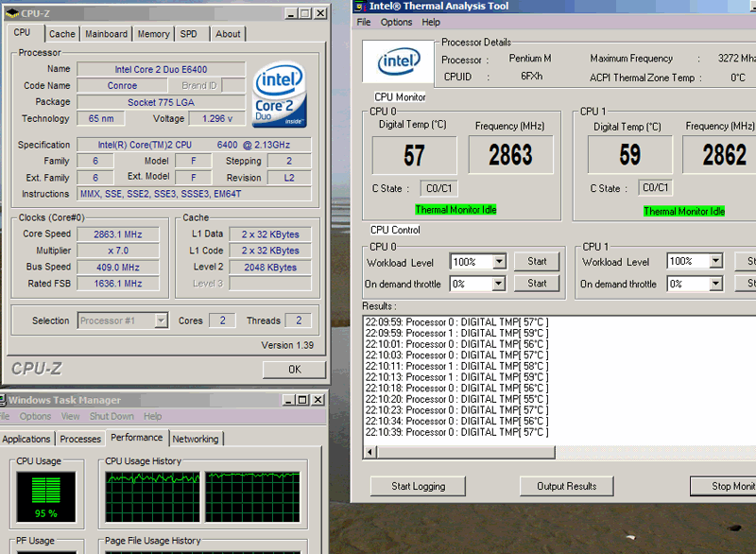The width and height of the screenshot is (756, 554).
Task: Click the Results horizontal scrollbar left arrow
Action: click(370, 452)
